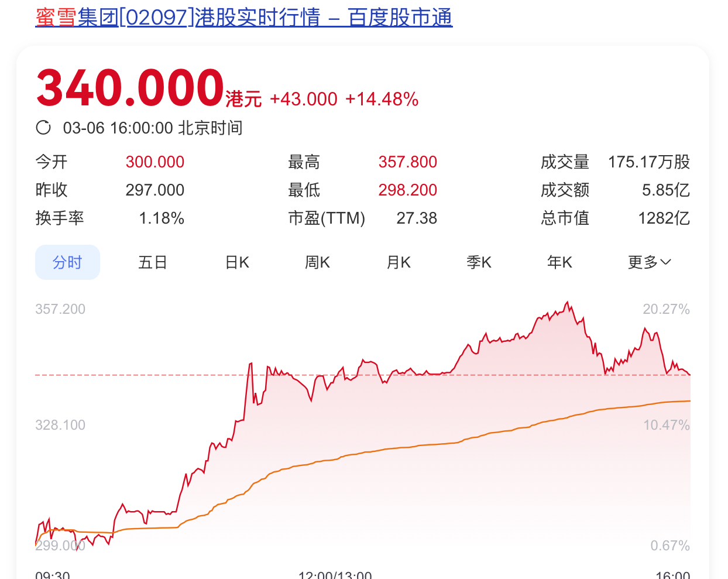The height and width of the screenshot is (579, 728).
Task: Switch to the 五日 tab
Action: click(153, 262)
